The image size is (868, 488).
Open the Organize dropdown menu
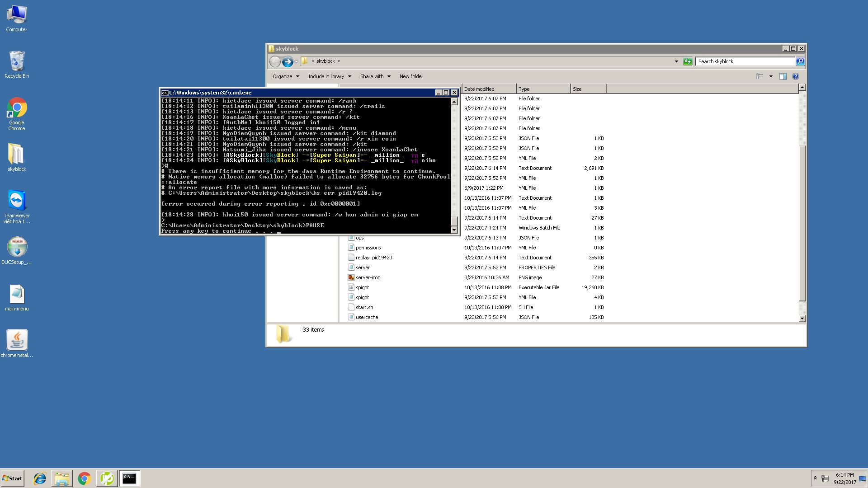(x=286, y=76)
